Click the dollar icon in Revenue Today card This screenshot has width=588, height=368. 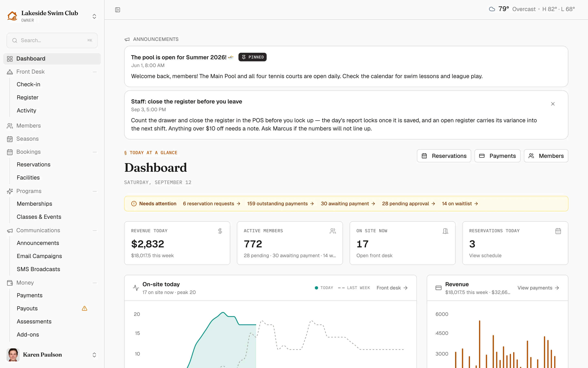220,231
